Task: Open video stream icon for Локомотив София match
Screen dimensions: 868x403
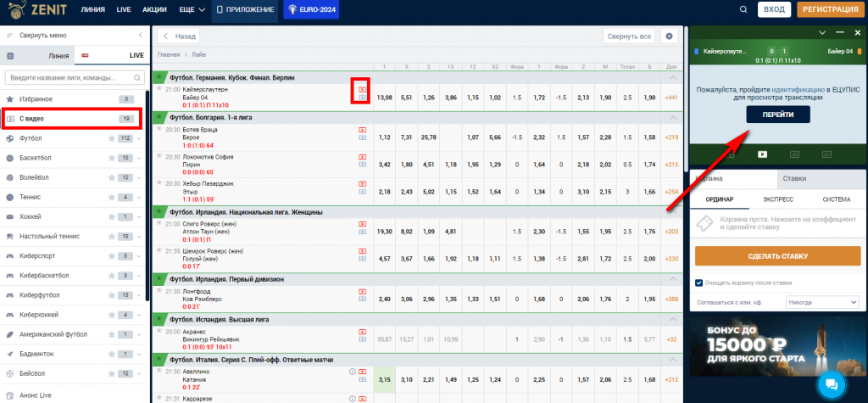Action: click(363, 158)
